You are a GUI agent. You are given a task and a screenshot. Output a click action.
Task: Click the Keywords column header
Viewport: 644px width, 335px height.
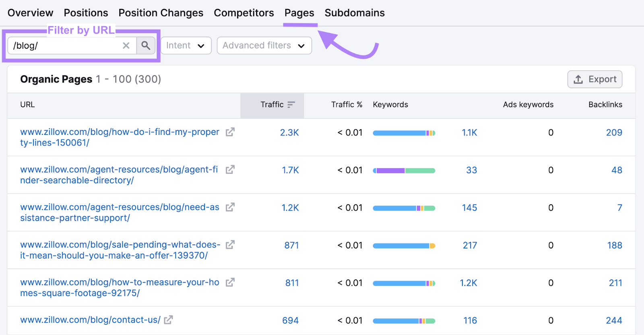(390, 105)
